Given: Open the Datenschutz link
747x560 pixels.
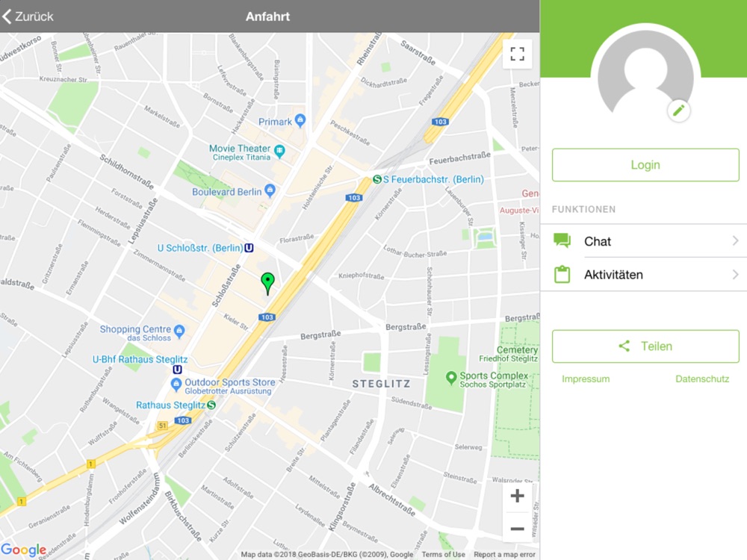Looking at the screenshot, I should click(x=702, y=379).
